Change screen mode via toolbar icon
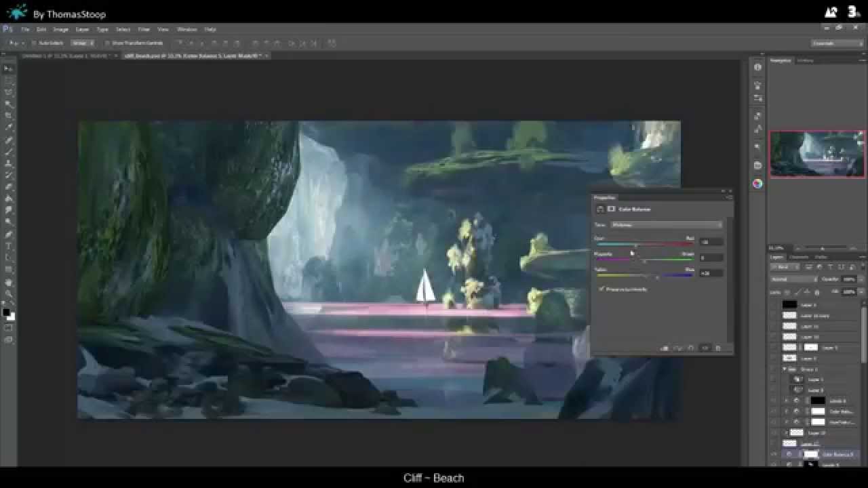The height and width of the screenshot is (488, 868). pyautogui.click(x=8, y=340)
